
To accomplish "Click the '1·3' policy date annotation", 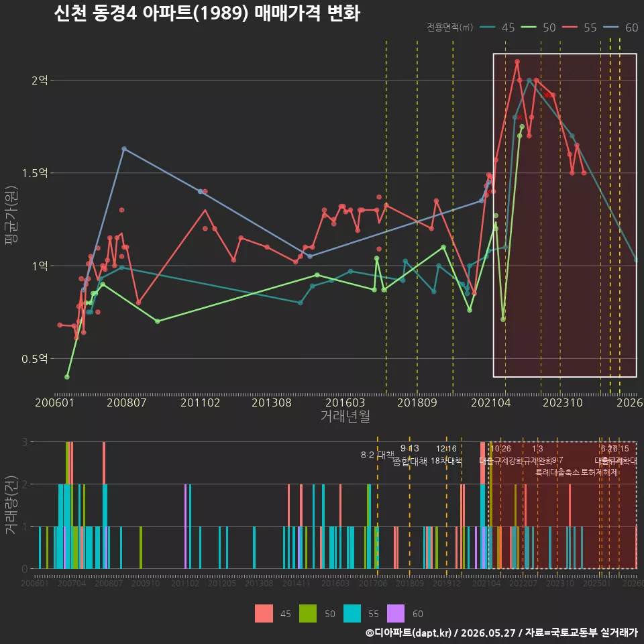I will coord(537,449).
